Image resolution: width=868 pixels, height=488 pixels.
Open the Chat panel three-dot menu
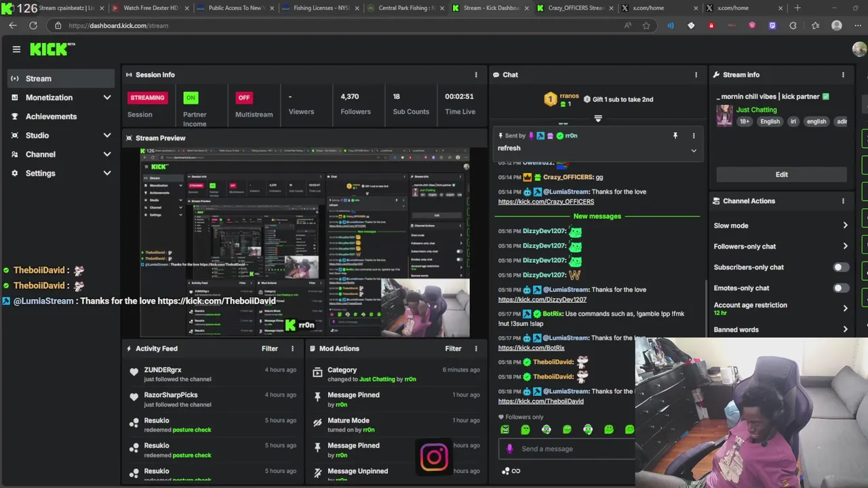(696, 75)
